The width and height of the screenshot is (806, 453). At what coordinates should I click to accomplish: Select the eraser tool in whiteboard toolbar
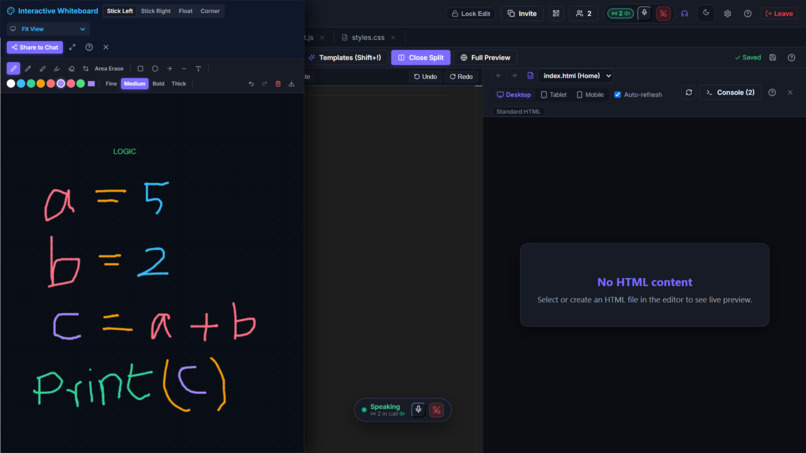[71, 68]
